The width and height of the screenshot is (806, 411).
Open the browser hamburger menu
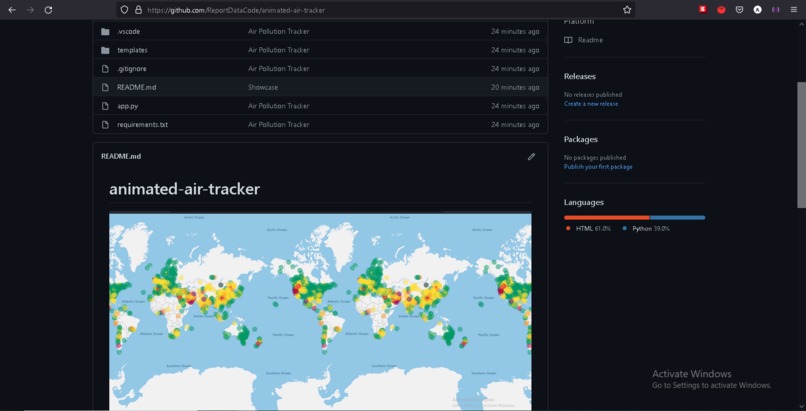(x=794, y=9)
